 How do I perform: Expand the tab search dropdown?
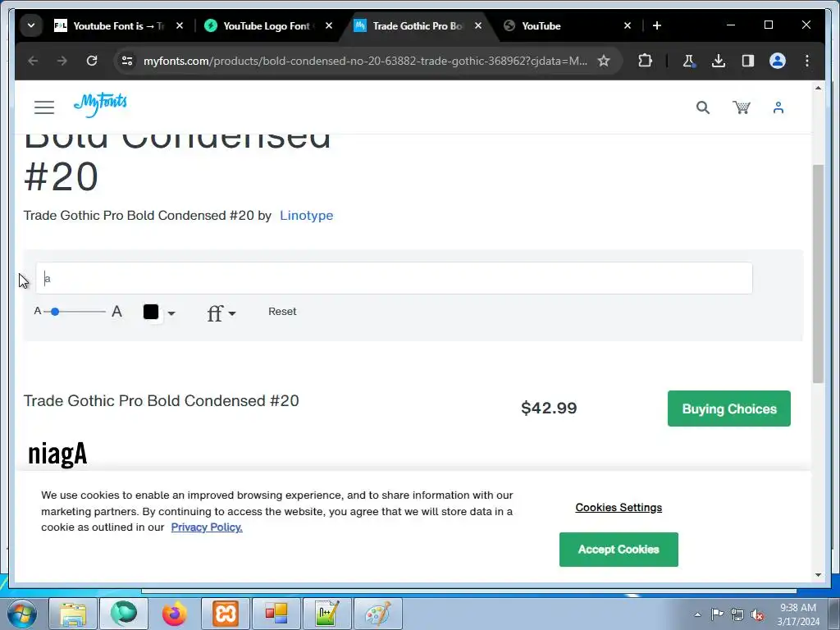tap(31, 25)
